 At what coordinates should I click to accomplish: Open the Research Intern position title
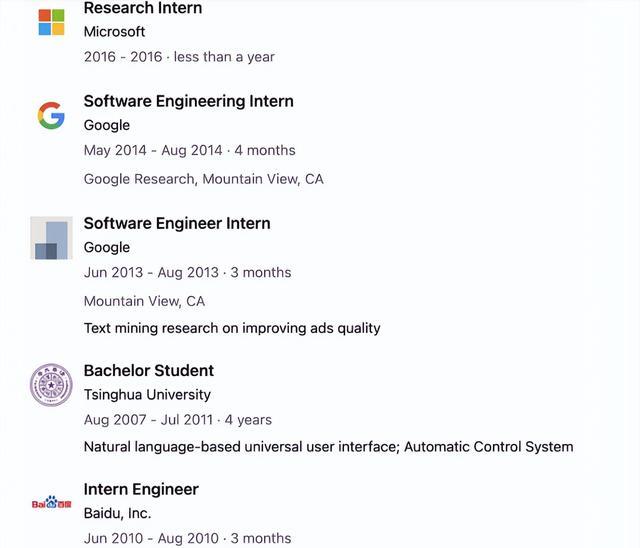pyautogui.click(x=143, y=8)
